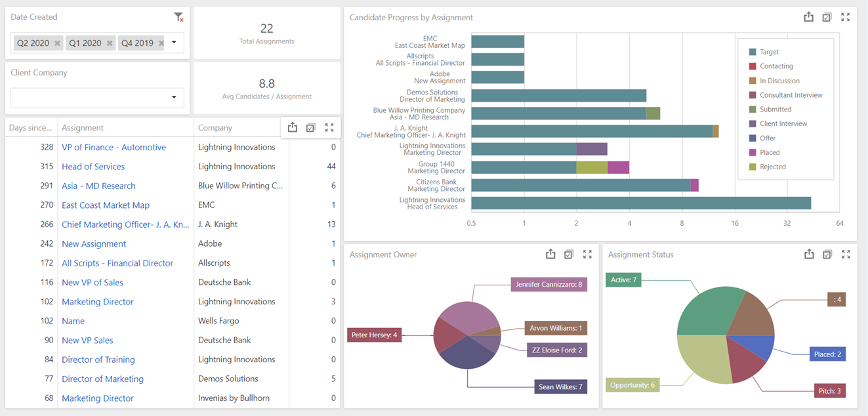Open the Date Created dropdown
This screenshot has width=868, height=416.
coord(174,42)
